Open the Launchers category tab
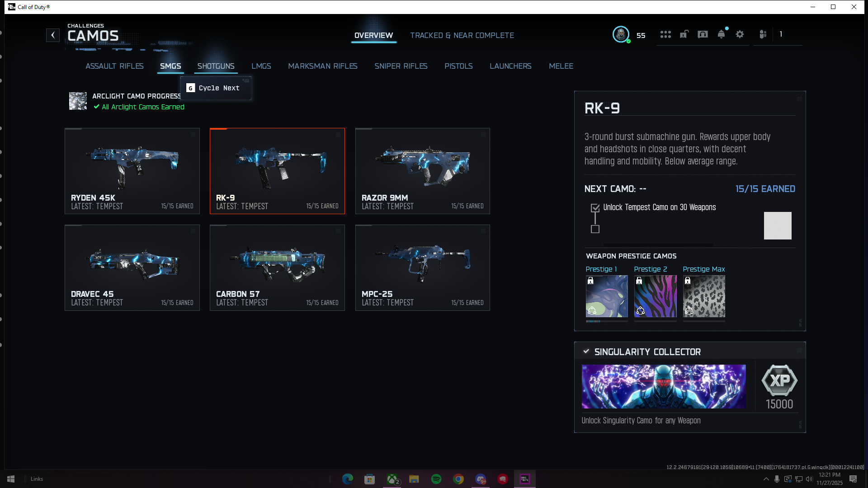The image size is (868, 488). click(x=510, y=66)
